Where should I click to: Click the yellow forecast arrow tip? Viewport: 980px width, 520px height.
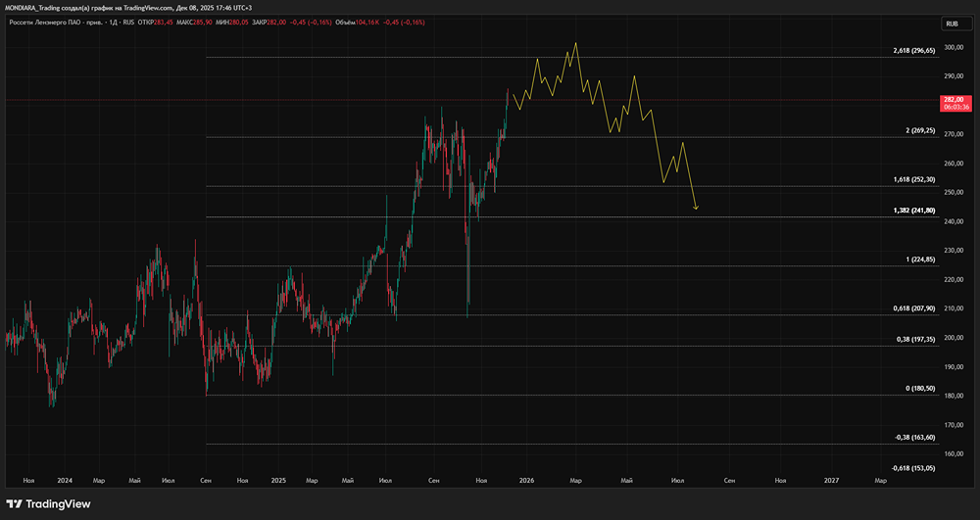696,208
